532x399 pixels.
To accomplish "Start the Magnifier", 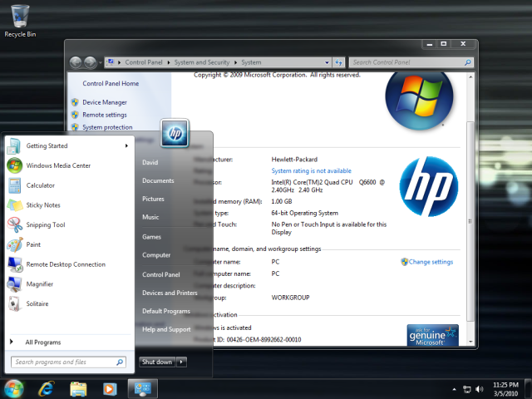I will 68,284.
